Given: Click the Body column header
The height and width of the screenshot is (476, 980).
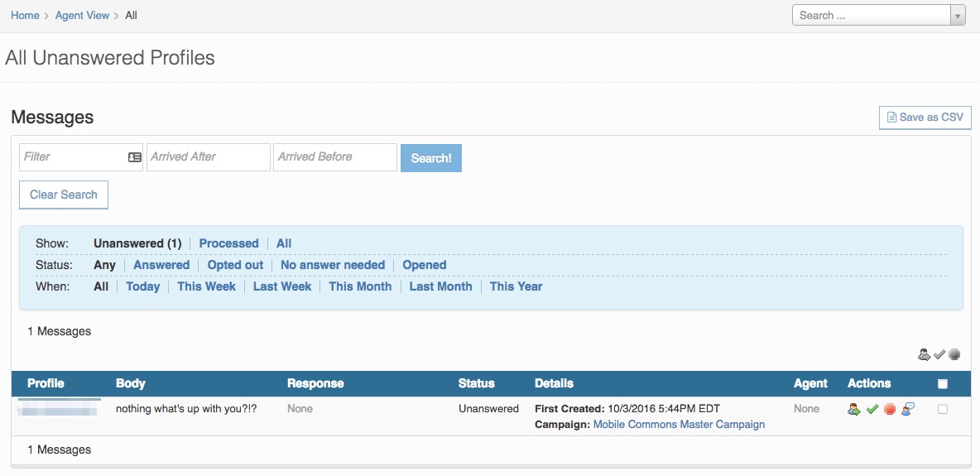Looking at the screenshot, I should pyautogui.click(x=131, y=383).
